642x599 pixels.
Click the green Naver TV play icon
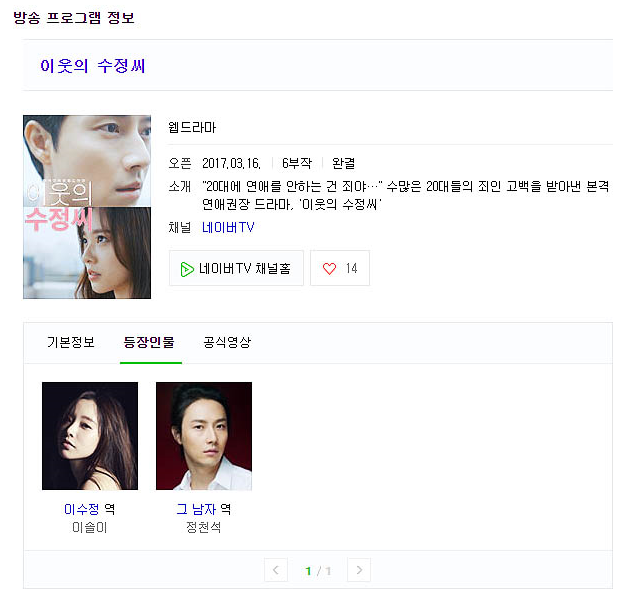point(187,269)
